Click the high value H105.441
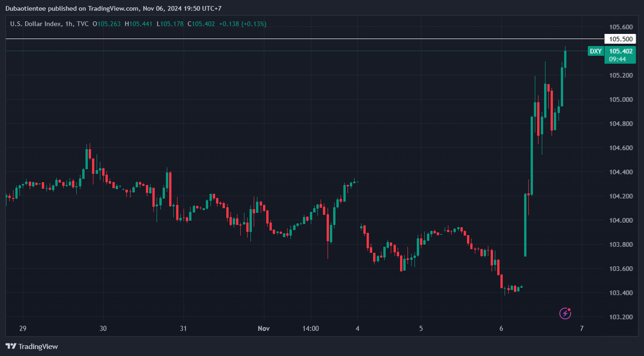Image resolution: width=644 pixels, height=356 pixels. coord(138,24)
